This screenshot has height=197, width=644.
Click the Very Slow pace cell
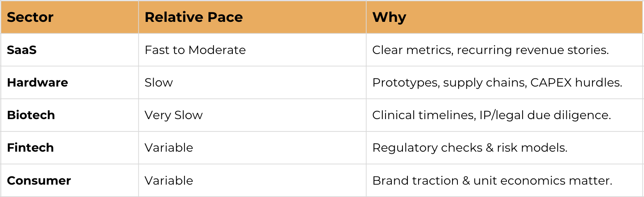pyautogui.click(x=252, y=115)
